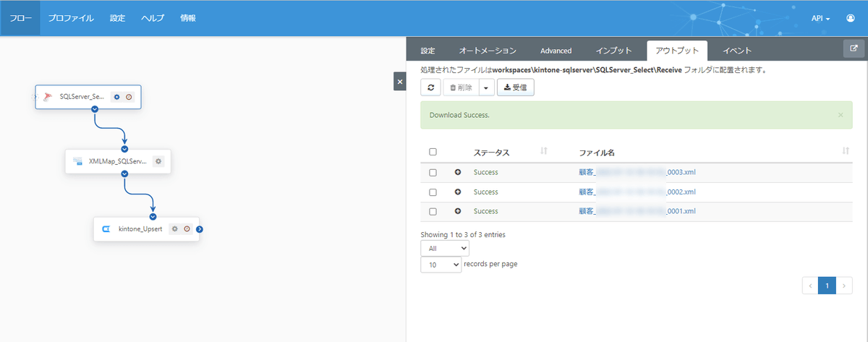Open file link ending _0001.xml
The image size is (868, 342).
point(637,211)
